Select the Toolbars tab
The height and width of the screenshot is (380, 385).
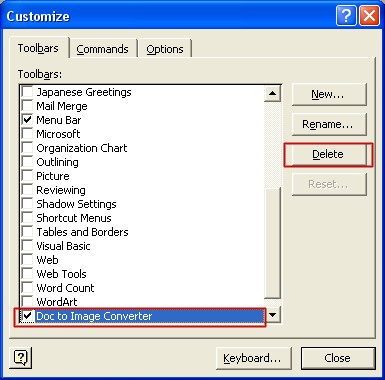(x=38, y=48)
